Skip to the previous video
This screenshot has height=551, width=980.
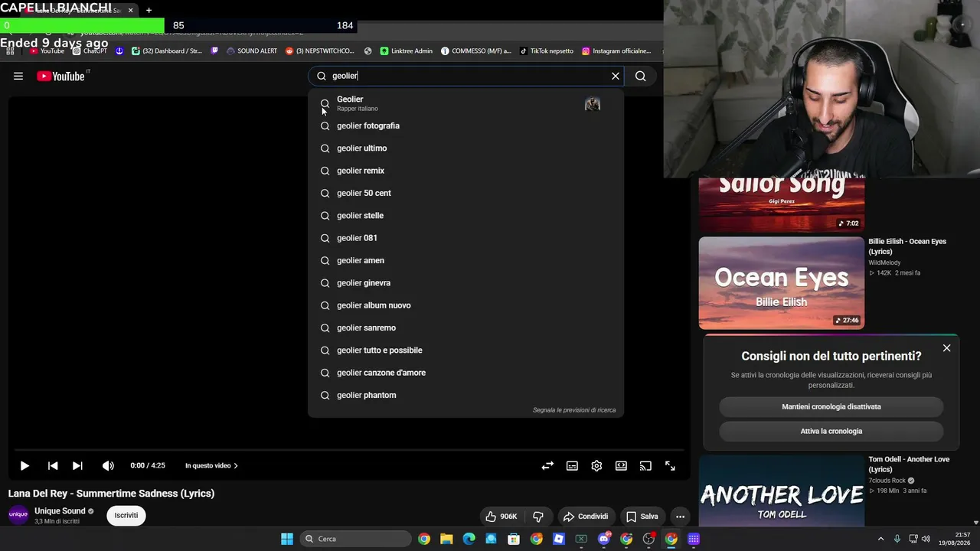(53, 465)
